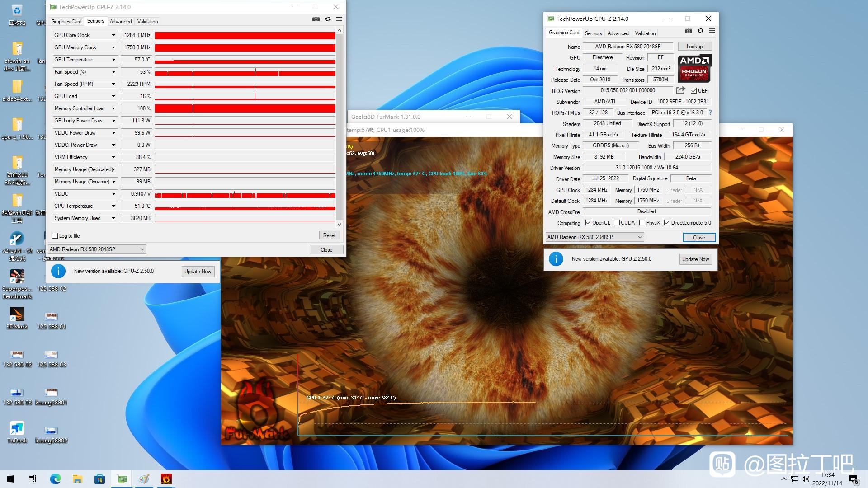Screen dimensions: 868x488
Task: Open the 132 580 03 desktop file
Action: click(17, 396)
